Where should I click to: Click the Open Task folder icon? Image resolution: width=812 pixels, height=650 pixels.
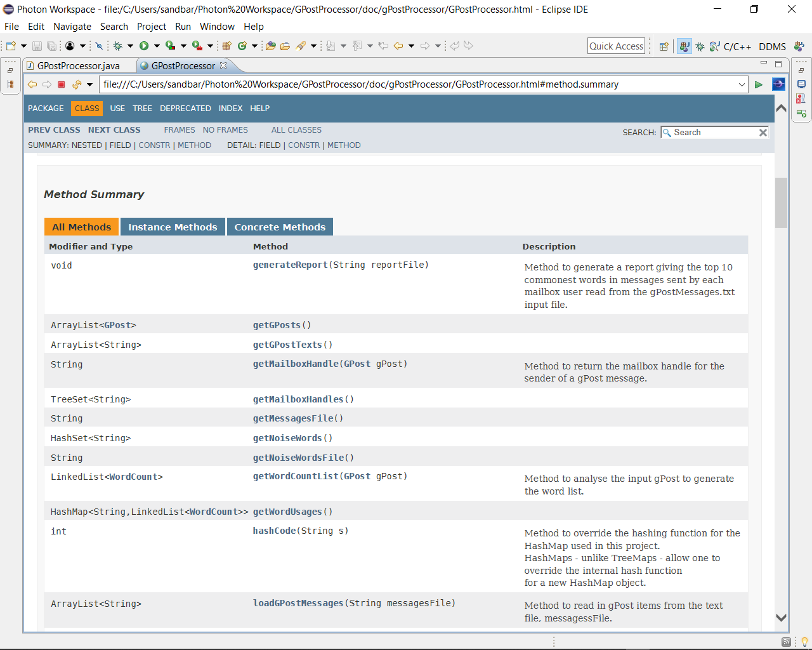click(285, 46)
